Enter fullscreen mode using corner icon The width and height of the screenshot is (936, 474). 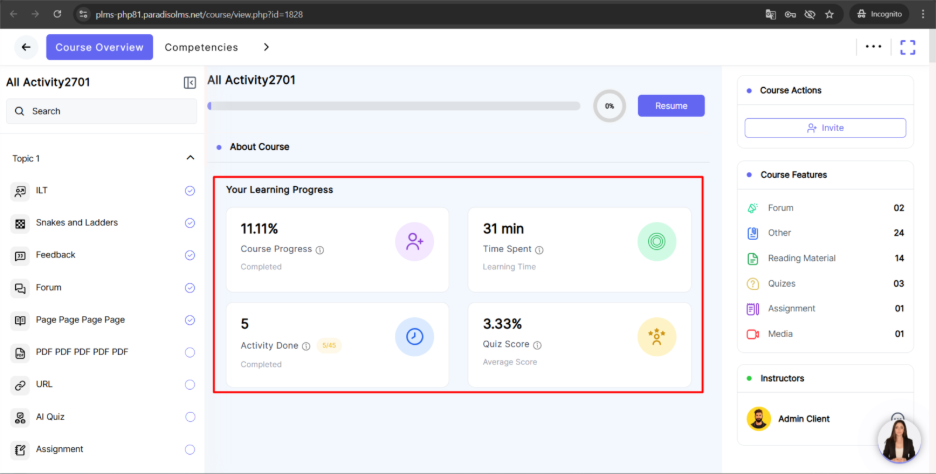click(907, 47)
